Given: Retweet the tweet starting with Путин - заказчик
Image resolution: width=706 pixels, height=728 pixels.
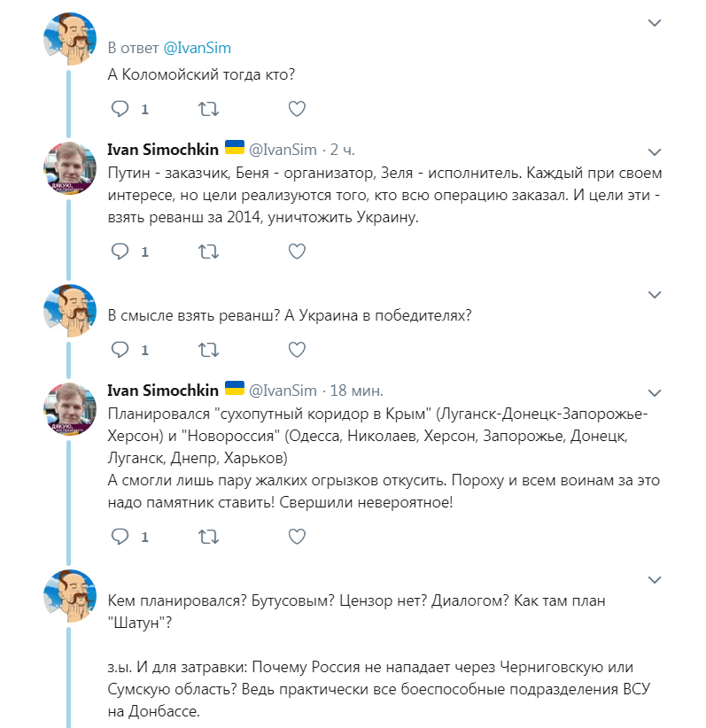Looking at the screenshot, I should [x=208, y=252].
